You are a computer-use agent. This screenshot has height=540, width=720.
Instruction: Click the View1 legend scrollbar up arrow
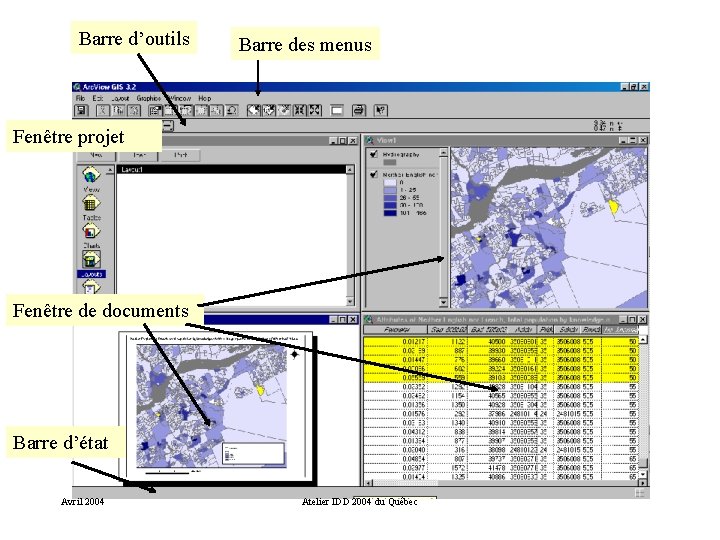coord(443,152)
